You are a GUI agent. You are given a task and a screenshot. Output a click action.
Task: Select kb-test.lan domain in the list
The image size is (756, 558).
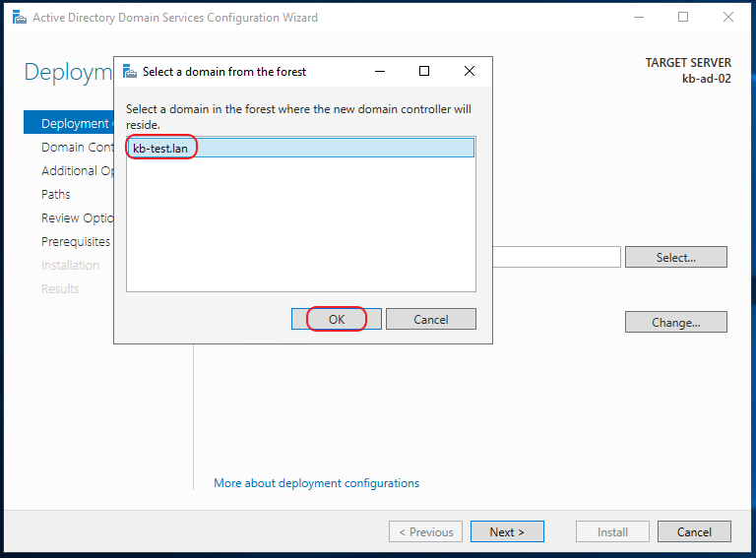(x=300, y=148)
